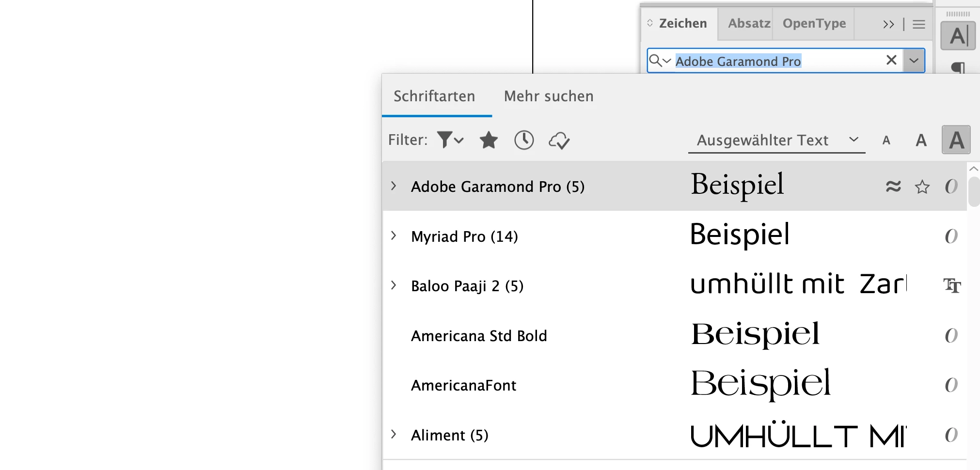Screen dimensions: 980x470
Task: Click the font list scrollbar thumb
Action: (x=974, y=192)
